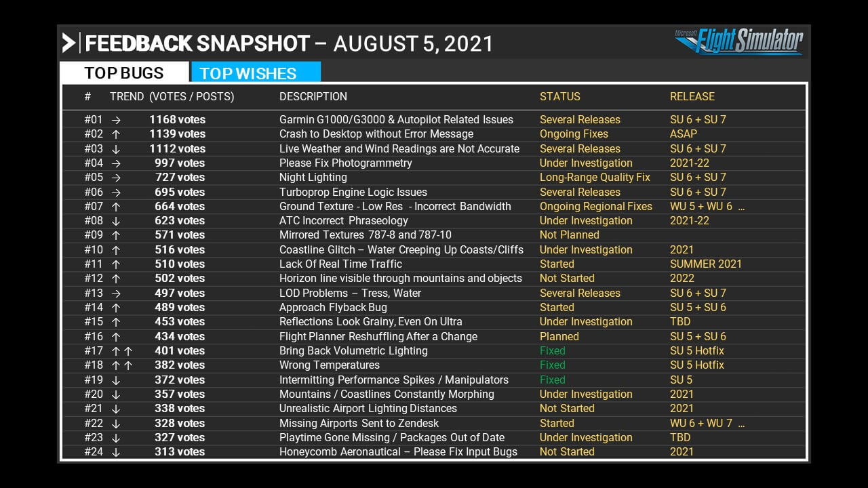Screen dimensions: 868x488
Task: Click the down-arrow trend icon for #21
Action: coord(116,409)
